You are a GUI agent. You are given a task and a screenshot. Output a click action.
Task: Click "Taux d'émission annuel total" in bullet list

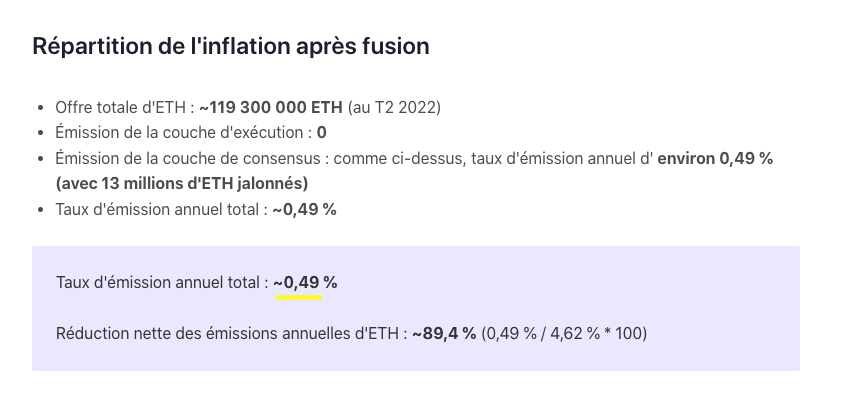click(x=159, y=209)
